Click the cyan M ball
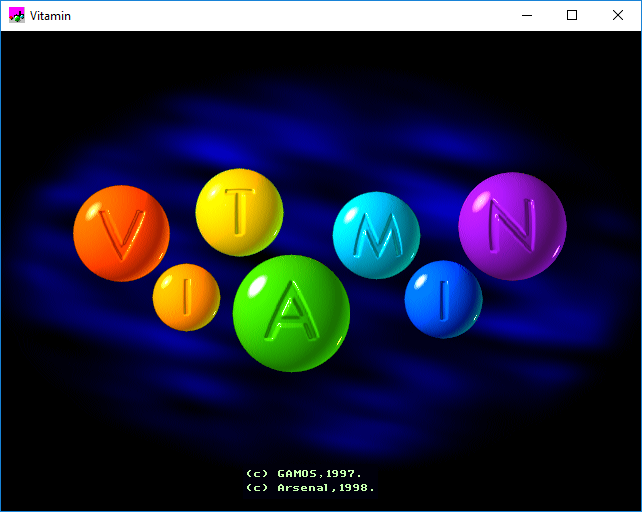 375,235
